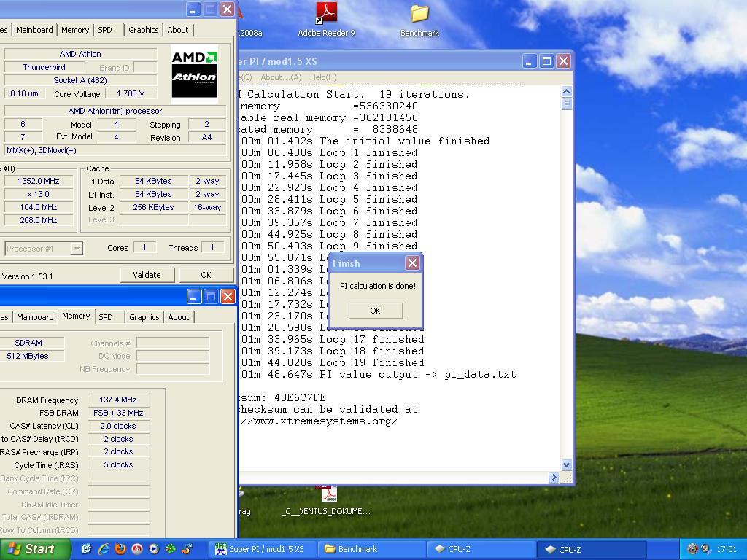
Task: Click the non-highlighted CPU-Z taskbar button
Action: [480, 549]
